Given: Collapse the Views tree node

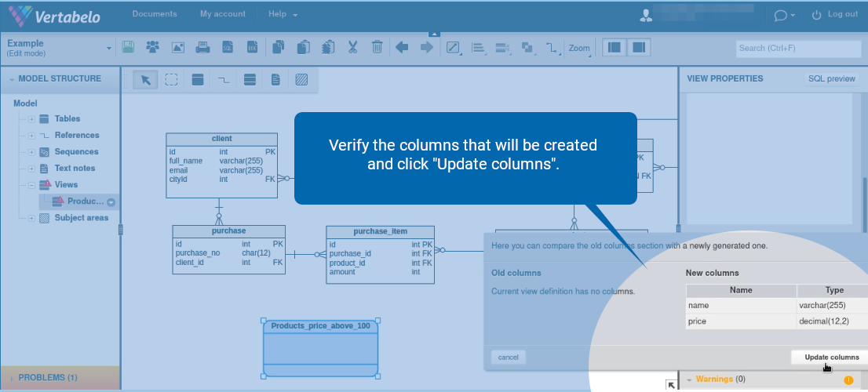Looking at the screenshot, I should [x=31, y=185].
